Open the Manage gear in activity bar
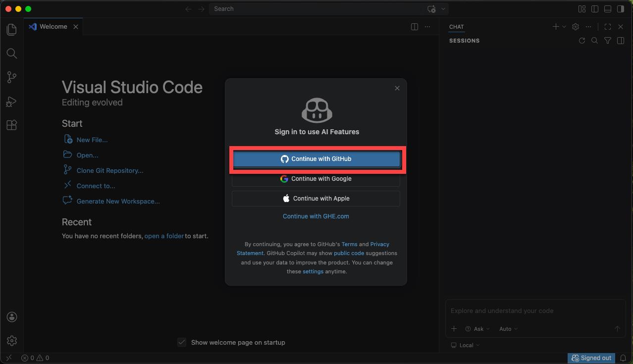 12,341
